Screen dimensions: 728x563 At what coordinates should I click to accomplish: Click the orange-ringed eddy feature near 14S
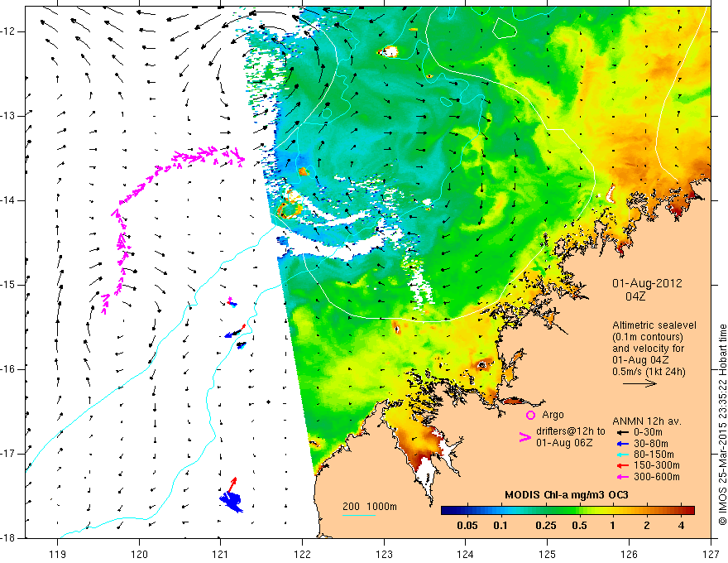tap(290, 210)
